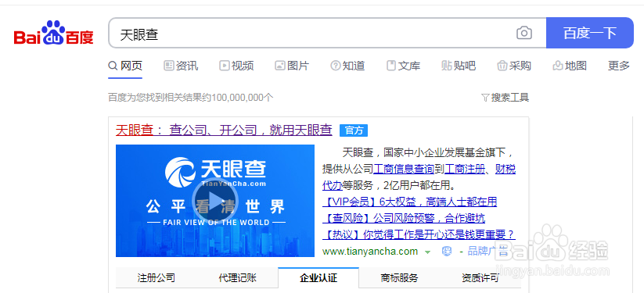Click the Baidu logo
Screen dimensions: 644x293
point(54,33)
